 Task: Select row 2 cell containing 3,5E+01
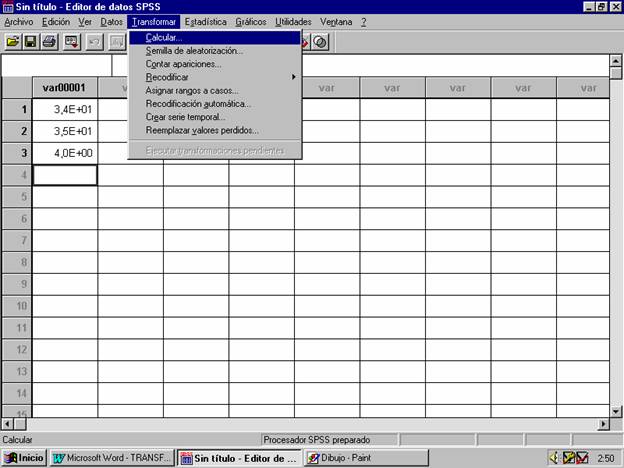tap(65, 131)
